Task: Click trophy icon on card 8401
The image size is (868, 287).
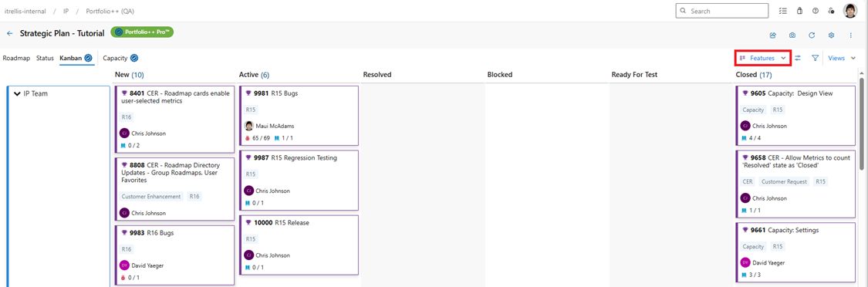Action: click(124, 93)
